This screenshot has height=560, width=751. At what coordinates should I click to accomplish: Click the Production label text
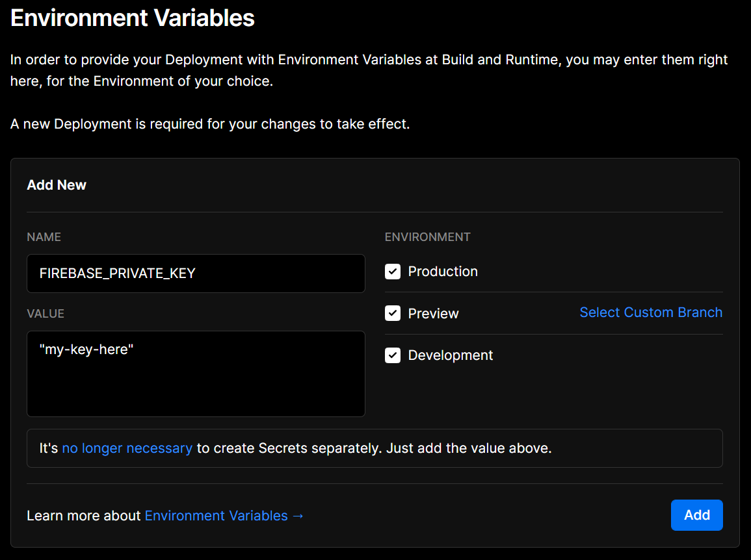pos(443,272)
